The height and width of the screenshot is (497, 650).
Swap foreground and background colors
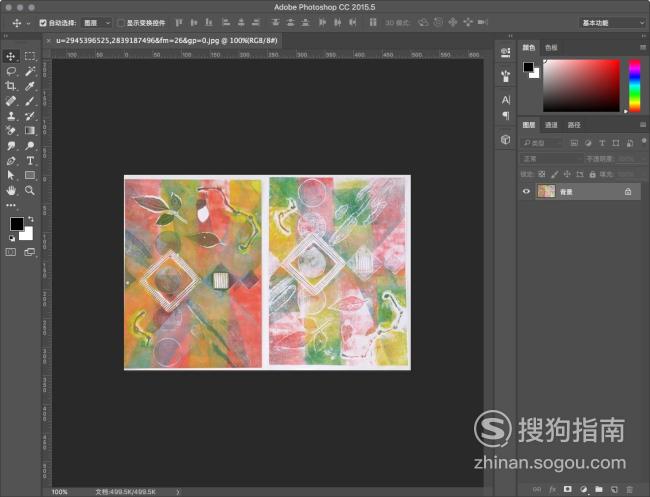click(x=30, y=219)
